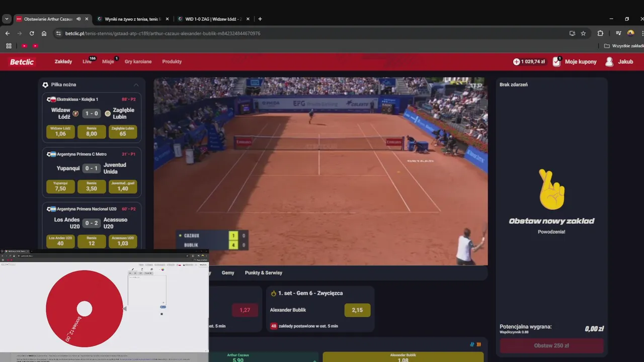Screen dimensions: 644x362
Task: Click the tennis live stream video
Action: pos(320,171)
